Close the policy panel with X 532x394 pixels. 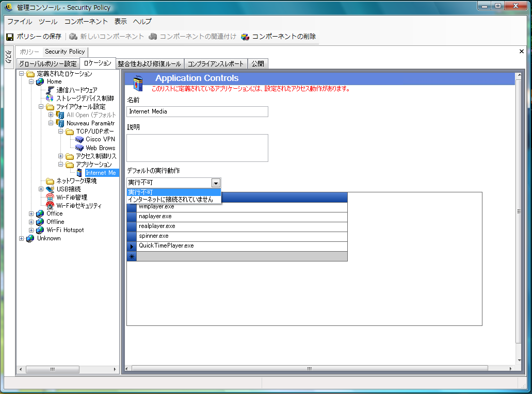pos(522,51)
